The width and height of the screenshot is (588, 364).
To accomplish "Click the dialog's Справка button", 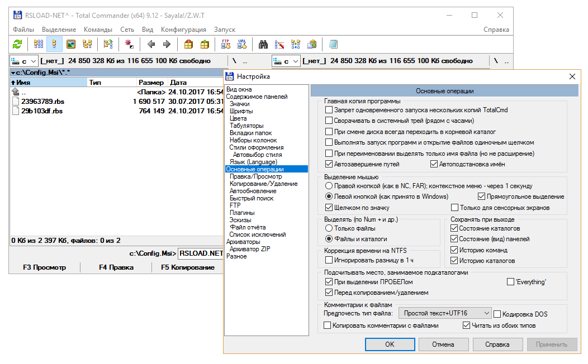I will point(497,344).
